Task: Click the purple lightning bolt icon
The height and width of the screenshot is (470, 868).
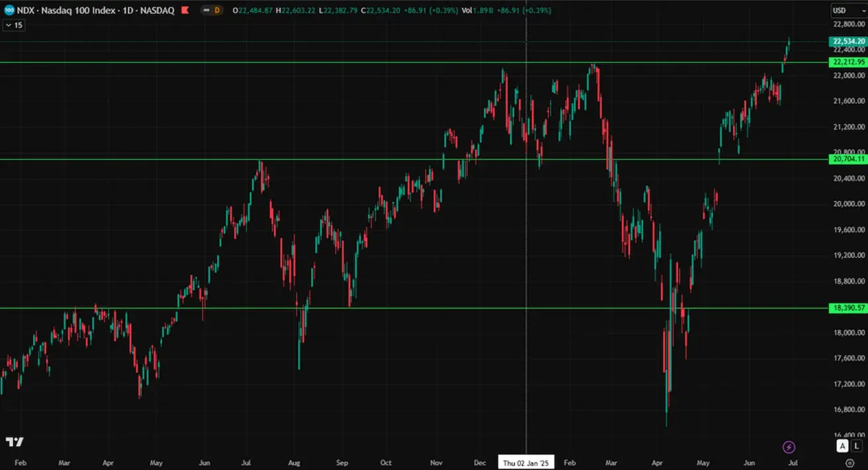Action: pyautogui.click(x=789, y=448)
